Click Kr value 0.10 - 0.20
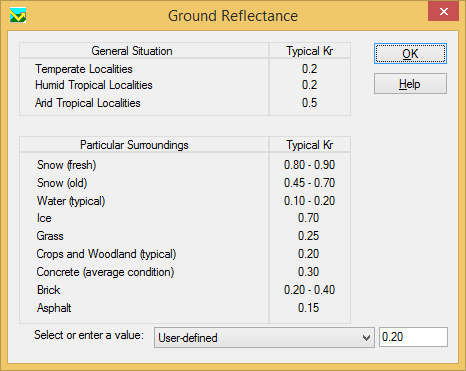The image size is (466, 371). [x=309, y=201]
